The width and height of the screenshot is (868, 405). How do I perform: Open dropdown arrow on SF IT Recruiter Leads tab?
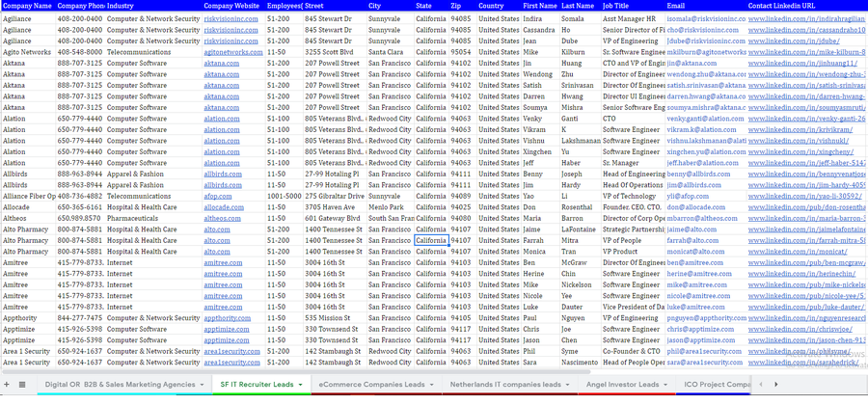(x=300, y=385)
